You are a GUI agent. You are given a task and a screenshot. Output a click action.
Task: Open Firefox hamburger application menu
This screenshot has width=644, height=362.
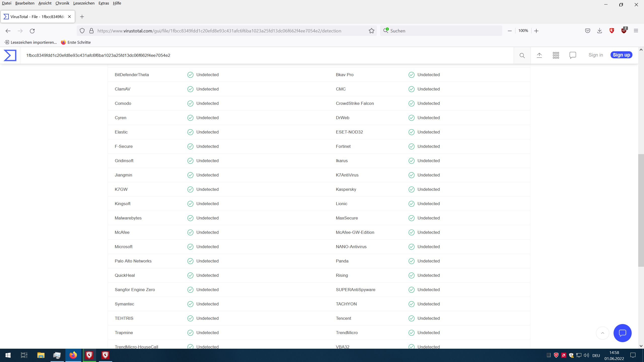point(636,31)
